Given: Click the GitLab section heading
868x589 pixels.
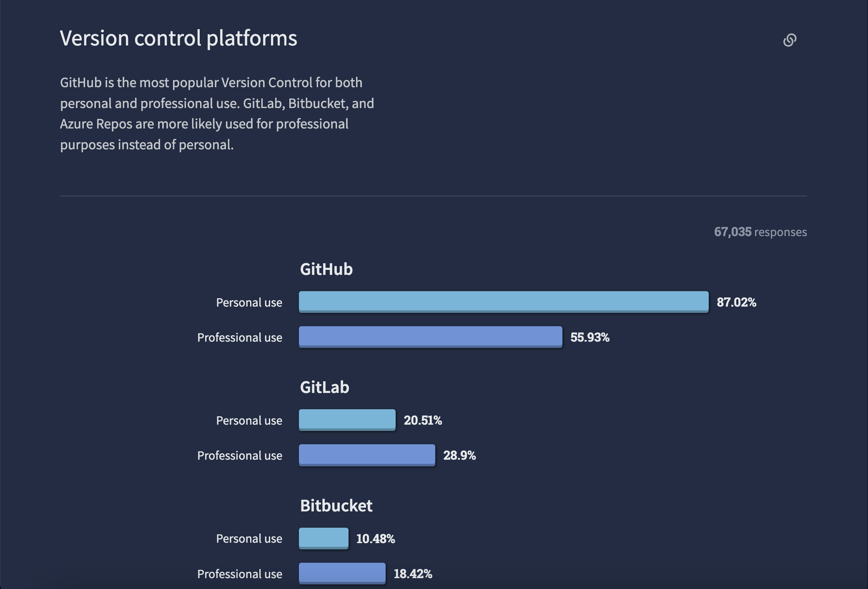Looking at the screenshot, I should point(324,387).
